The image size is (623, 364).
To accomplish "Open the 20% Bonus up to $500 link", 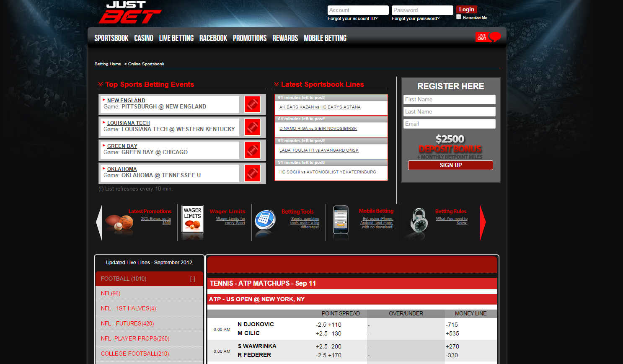I will pyautogui.click(x=156, y=221).
